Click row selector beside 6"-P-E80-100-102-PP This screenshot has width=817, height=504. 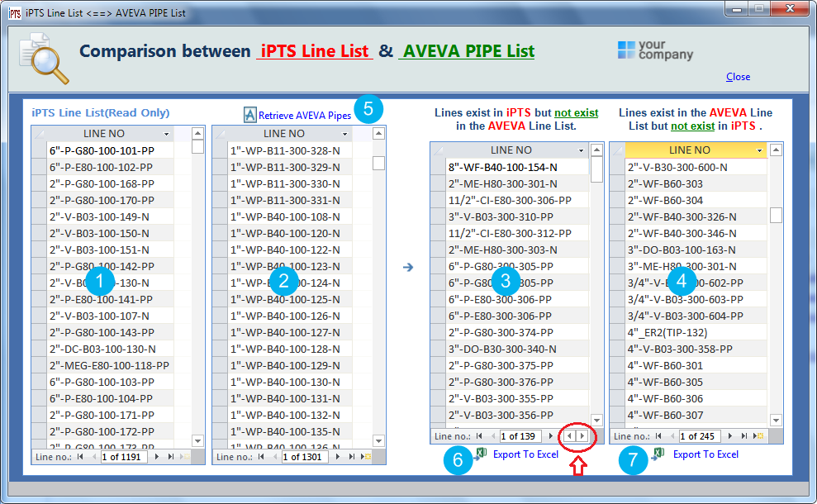(x=39, y=167)
